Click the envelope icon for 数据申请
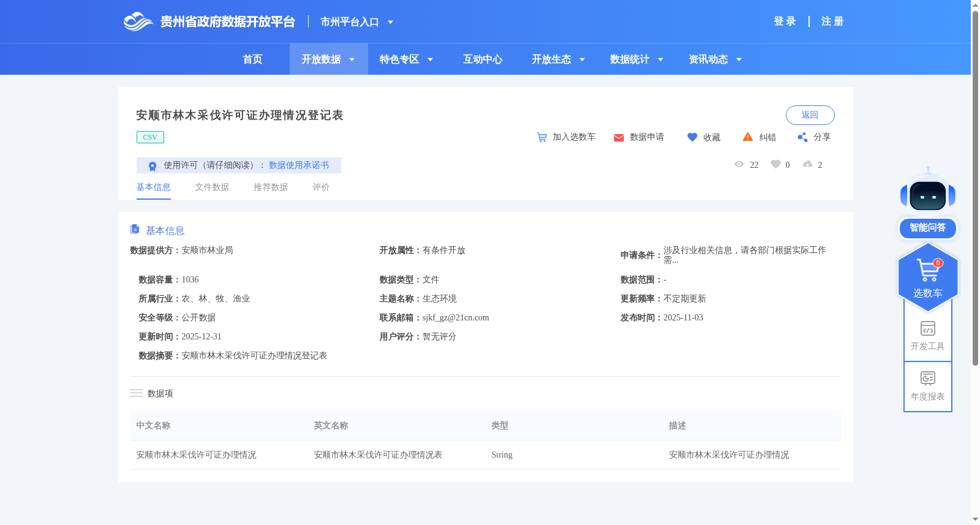This screenshot has height=525, width=980. click(x=619, y=138)
